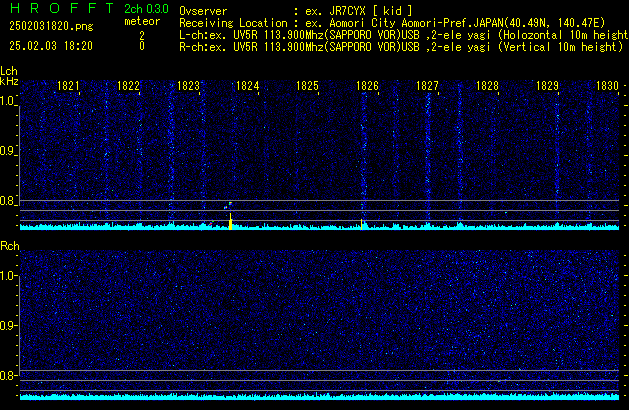The image size is (629, 410).
Task: Click the 1828 time marker
Action: [487, 86]
